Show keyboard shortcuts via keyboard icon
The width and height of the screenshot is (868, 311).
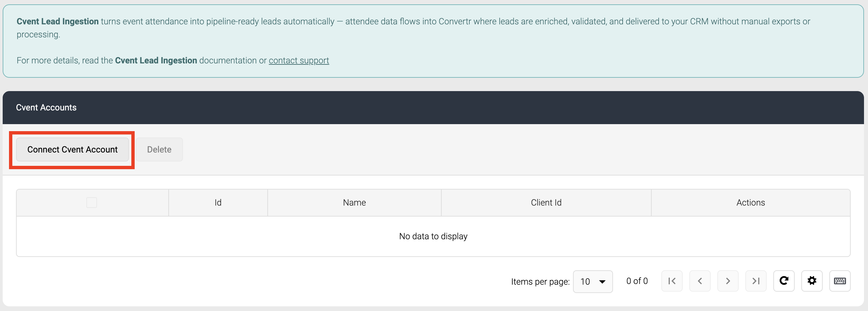[840, 281]
